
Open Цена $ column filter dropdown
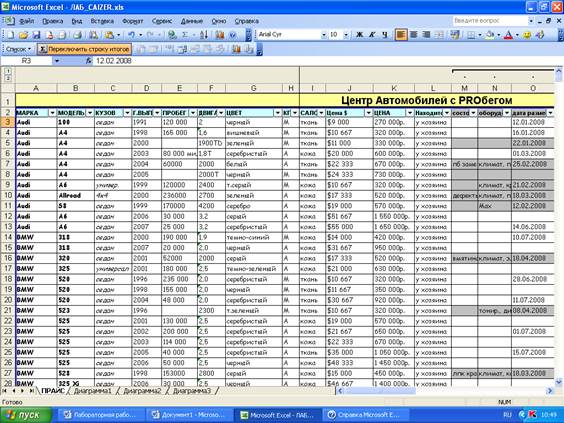[368, 113]
